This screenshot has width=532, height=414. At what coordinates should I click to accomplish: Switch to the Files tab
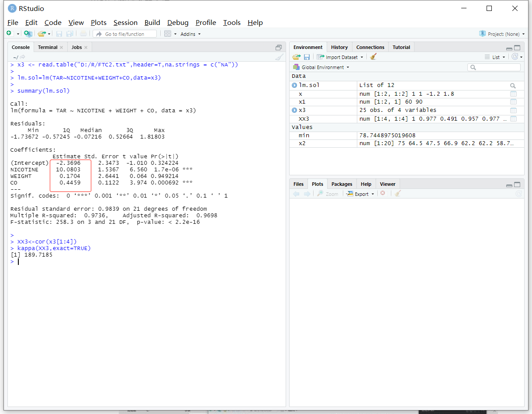pyautogui.click(x=298, y=184)
